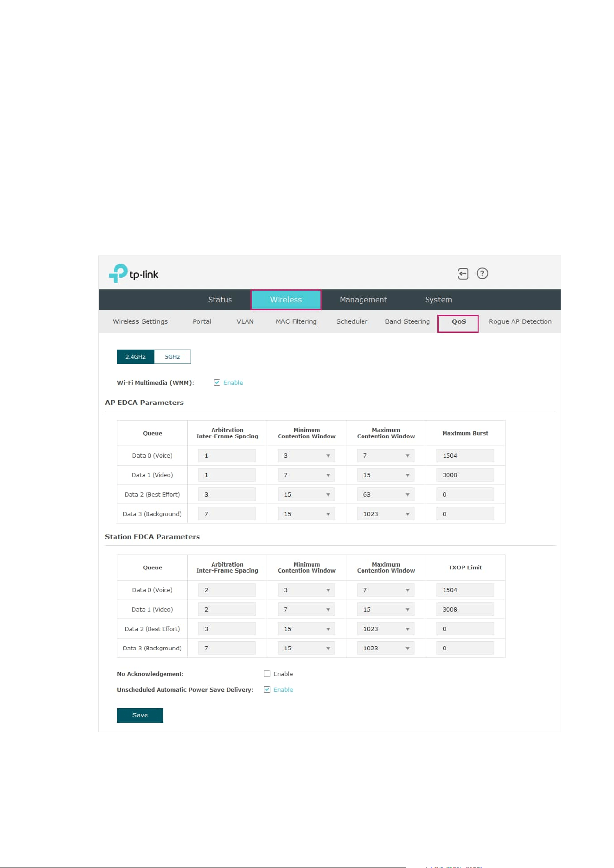Open the System menu

[x=438, y=300]
